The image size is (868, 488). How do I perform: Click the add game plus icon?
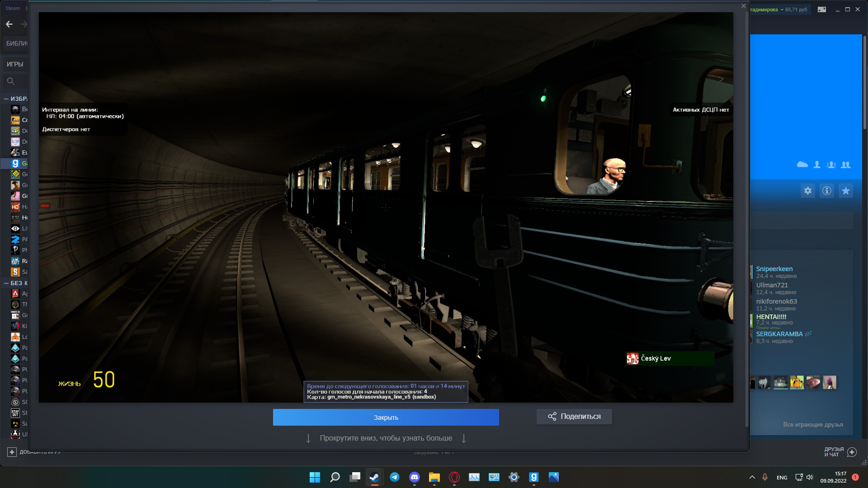click(x=12, y=452)
